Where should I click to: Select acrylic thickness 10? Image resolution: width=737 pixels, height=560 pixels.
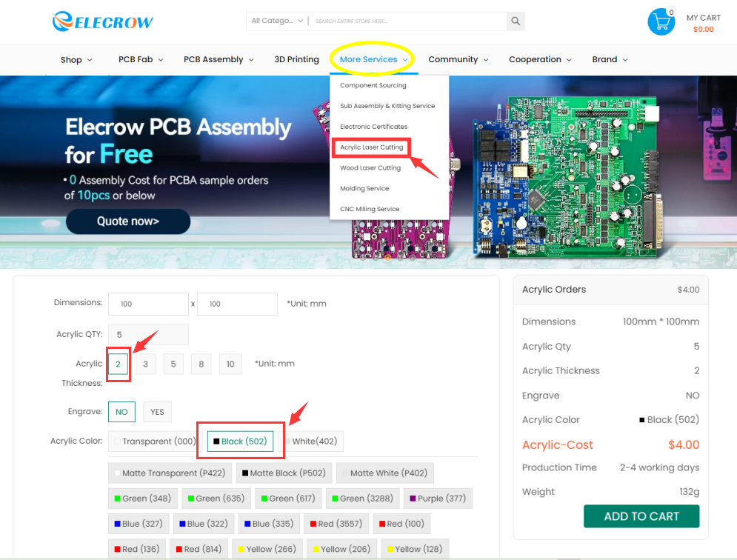(x=230, y=364)
